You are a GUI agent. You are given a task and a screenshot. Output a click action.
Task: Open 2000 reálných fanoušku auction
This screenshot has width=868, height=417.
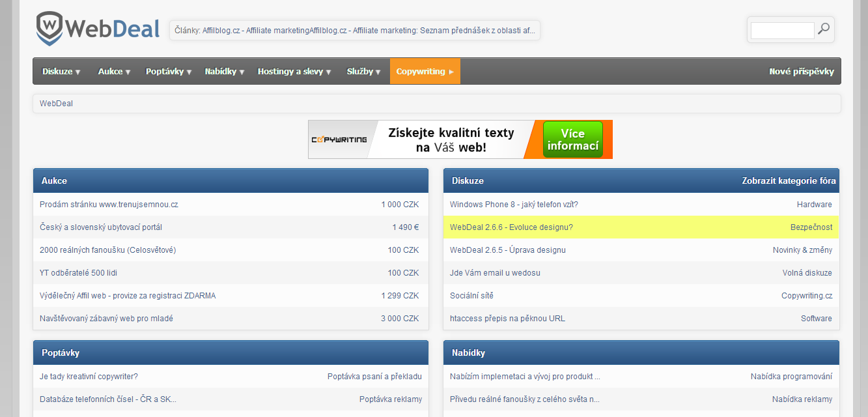pos(108,250)
